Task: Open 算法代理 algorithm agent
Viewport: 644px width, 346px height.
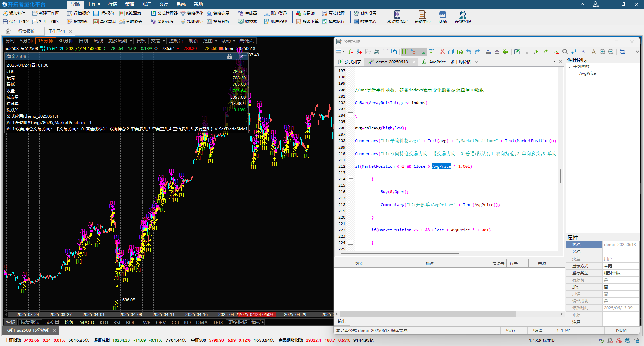Action: [x=333, y=13]
